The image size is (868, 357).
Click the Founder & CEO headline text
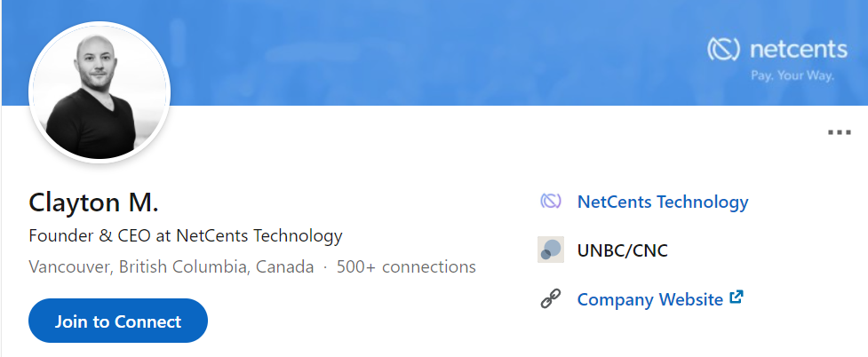[x=185, y=236]
